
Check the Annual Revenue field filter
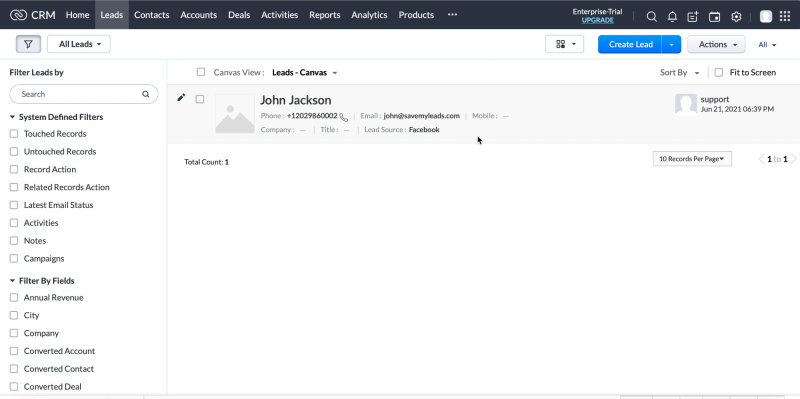14,297
